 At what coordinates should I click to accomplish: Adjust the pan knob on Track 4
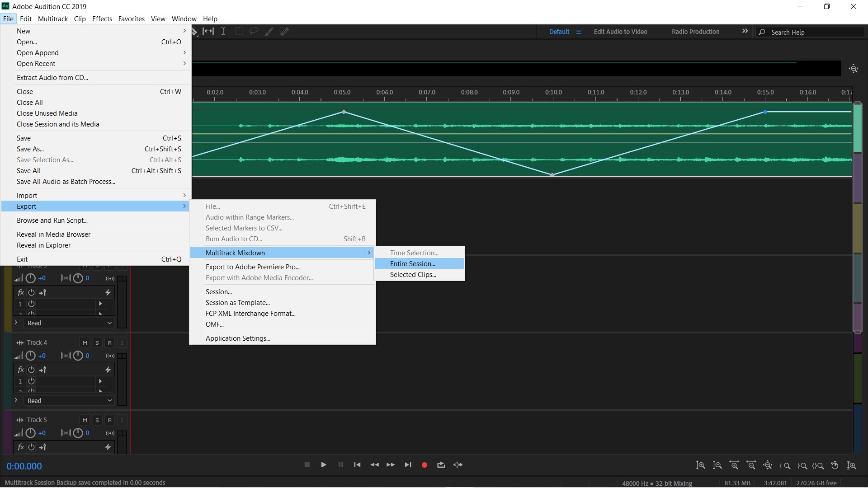pyautogui.click(x=77, y=356)
